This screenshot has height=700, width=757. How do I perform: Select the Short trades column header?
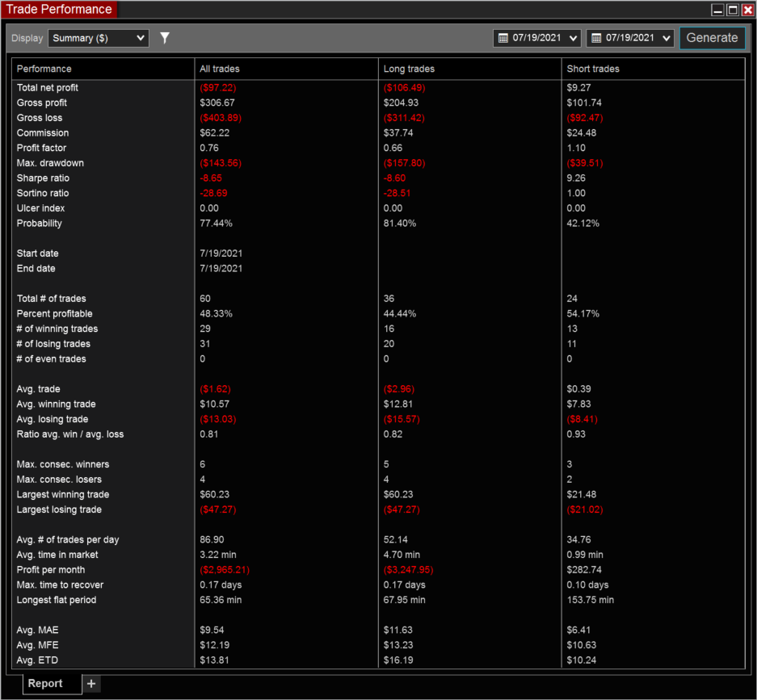593,69
